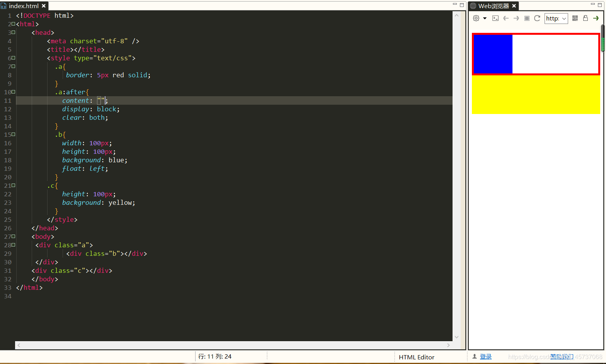Minimize the editor pane

[x=455, y=4]
